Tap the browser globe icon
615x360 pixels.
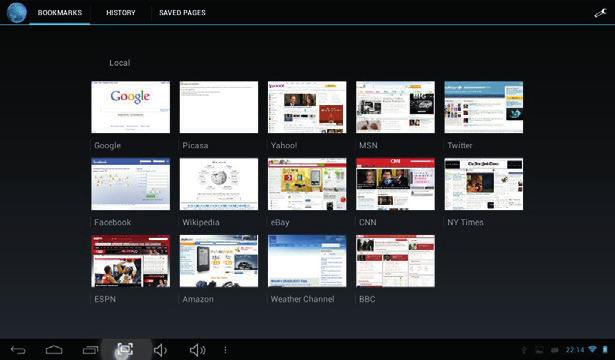tap(16, 12)
